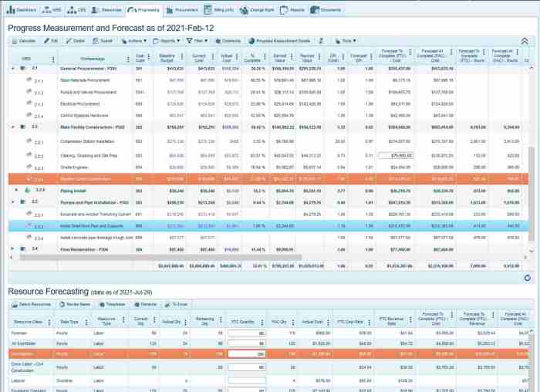Collapse the 2.3 Pumps and Pipe Installation row
Image resolution: width=540 pixels, height=392 pixels.
tap(13, 201)
